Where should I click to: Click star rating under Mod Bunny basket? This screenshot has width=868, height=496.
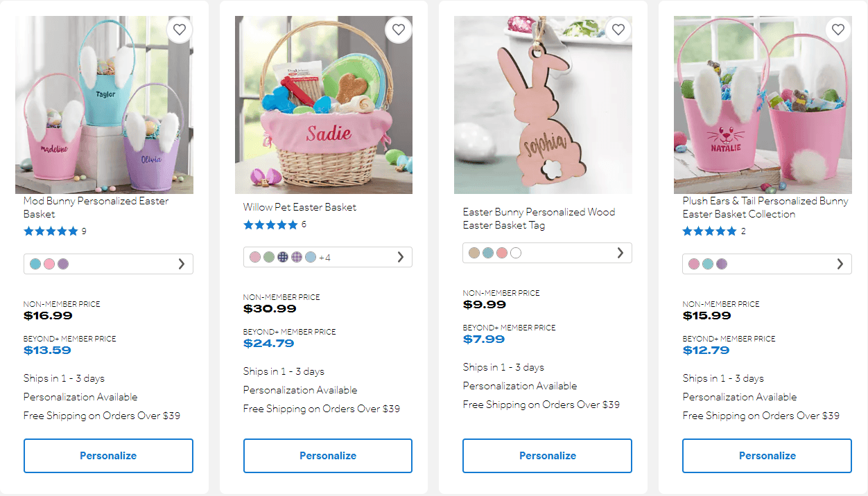tap(52, 231)
